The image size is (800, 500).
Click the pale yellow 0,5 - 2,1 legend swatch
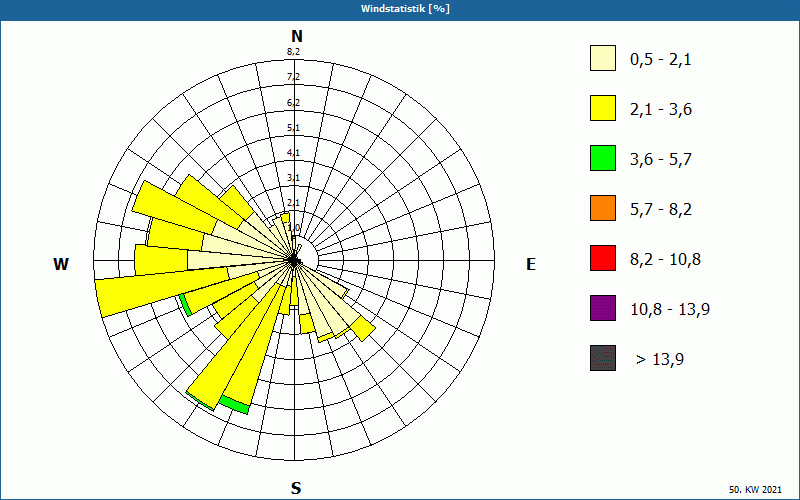click(603, 58)
